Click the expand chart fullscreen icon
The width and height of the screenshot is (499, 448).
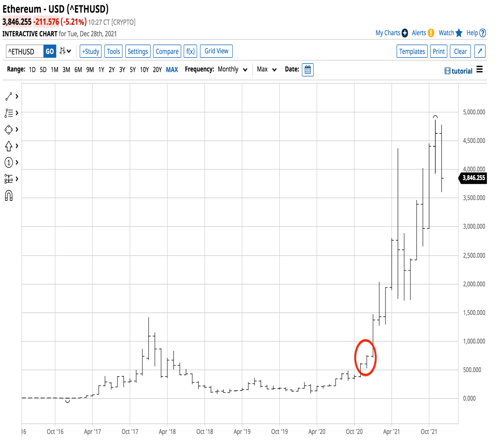[x=480, y=51]
